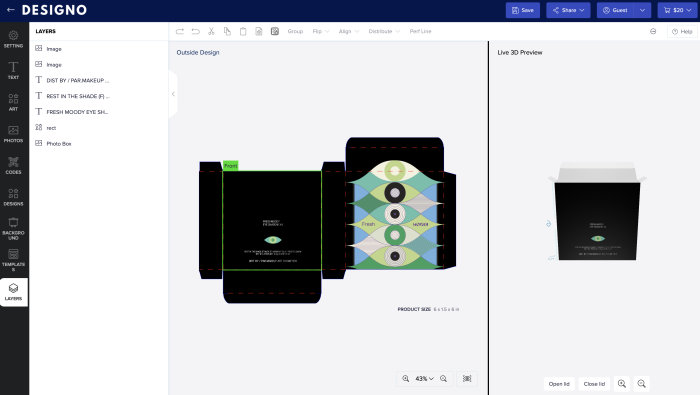Click the rotate icon beside 3D box
The height and width of the screenshot is (395, 700).
(x=549, y=224)
